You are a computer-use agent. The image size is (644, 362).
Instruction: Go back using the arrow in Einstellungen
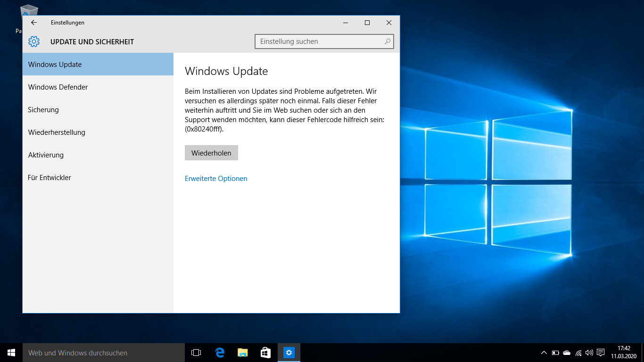click(x=33, y=23)
